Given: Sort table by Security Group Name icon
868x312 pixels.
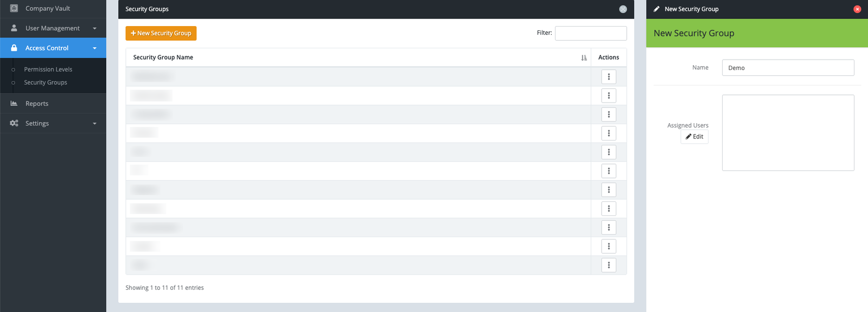Looking at the screenshot, I should point(584,58).
